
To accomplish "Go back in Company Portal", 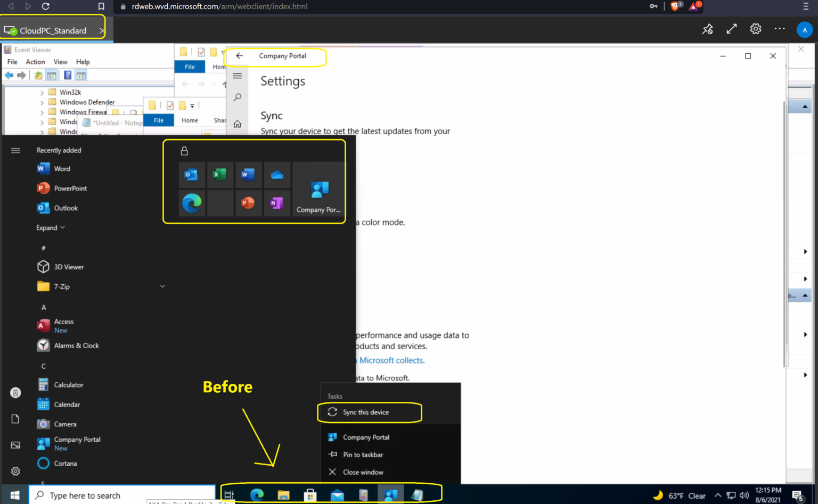I will point(240,56).
